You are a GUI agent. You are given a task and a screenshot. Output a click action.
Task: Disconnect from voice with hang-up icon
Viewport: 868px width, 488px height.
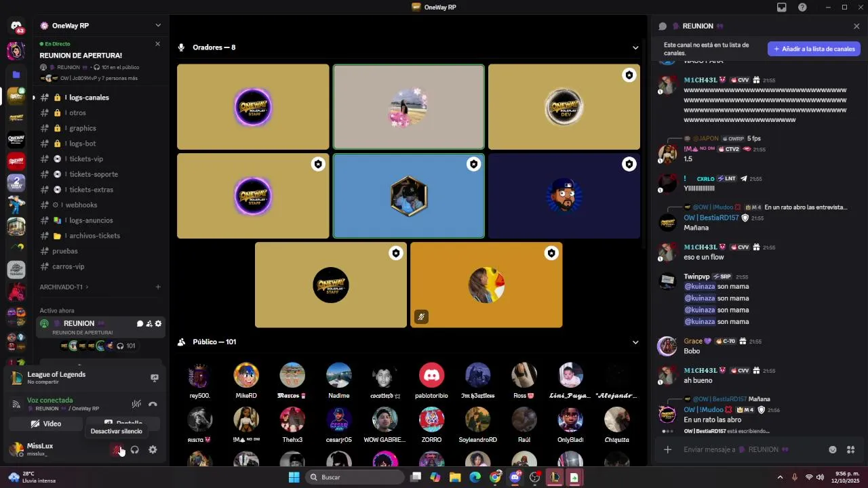[153, 404]
